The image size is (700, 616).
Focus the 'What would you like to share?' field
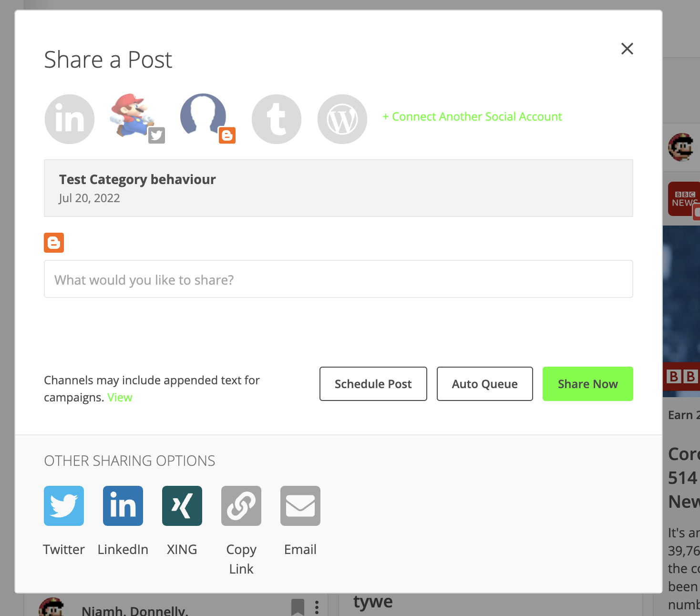click(x=339, y=279)
